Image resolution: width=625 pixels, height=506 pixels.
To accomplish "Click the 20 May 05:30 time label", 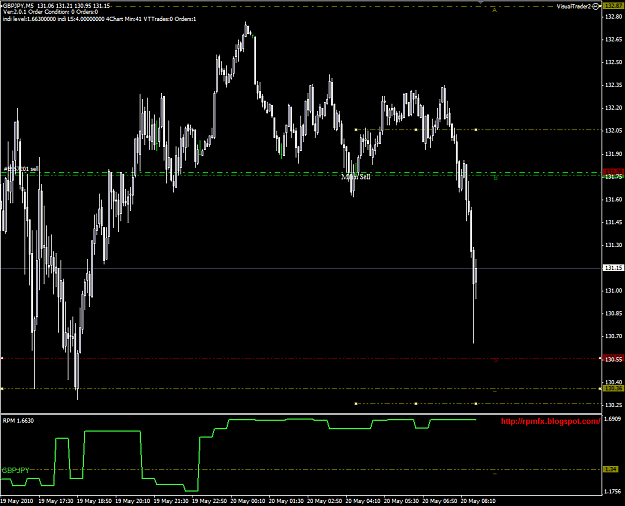I will (402, 501).
